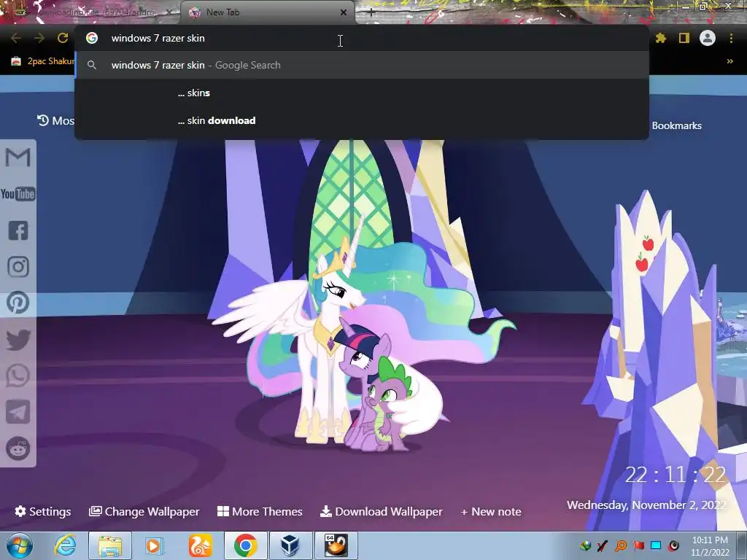Open the penguin 64 app in the taskbar
The image size is (747, 560).
pos(336,545)
